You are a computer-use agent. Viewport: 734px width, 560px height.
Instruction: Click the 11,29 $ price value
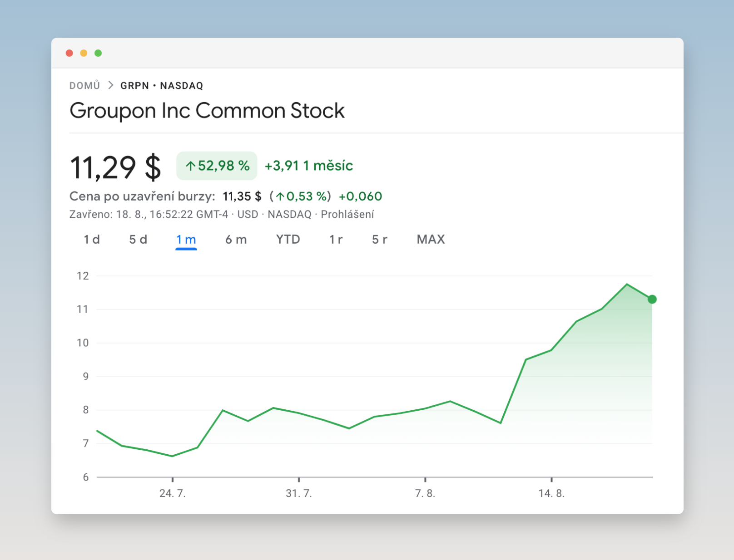(x=115, y=167)
